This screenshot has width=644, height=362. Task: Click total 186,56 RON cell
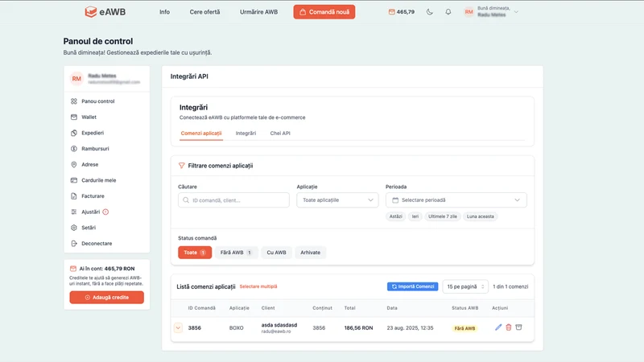[358, 328]
